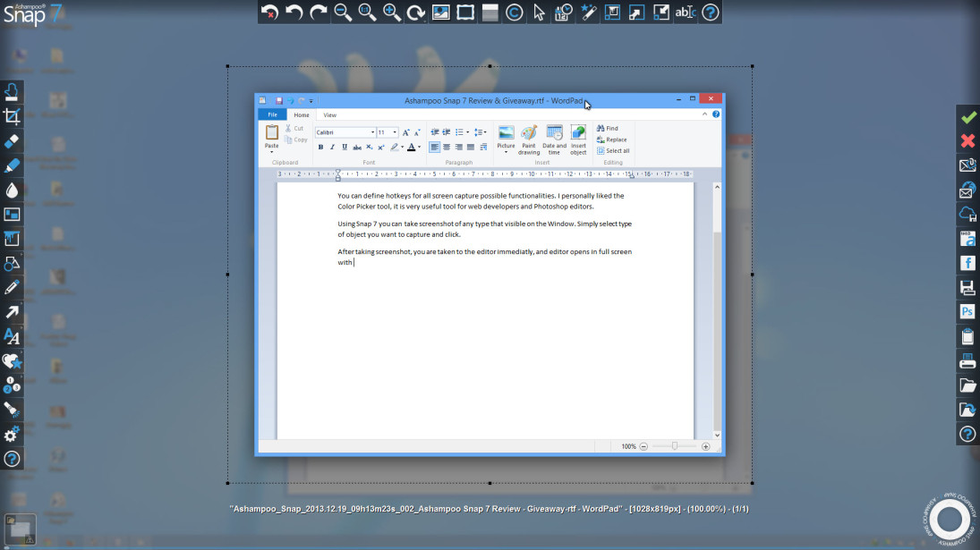Click Replace in Editing group
The width and height of the screenshot is (980, 550).
pyautogui.click(x=611, y=140)
